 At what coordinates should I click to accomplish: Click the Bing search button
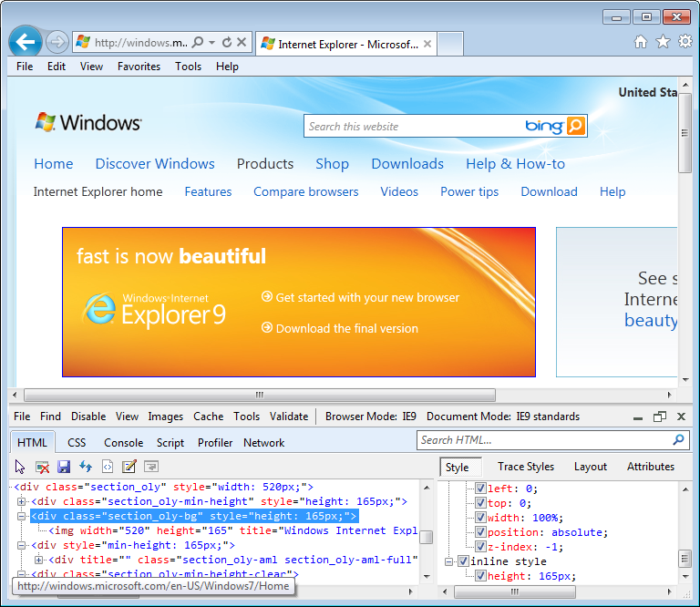coord(575,126)
